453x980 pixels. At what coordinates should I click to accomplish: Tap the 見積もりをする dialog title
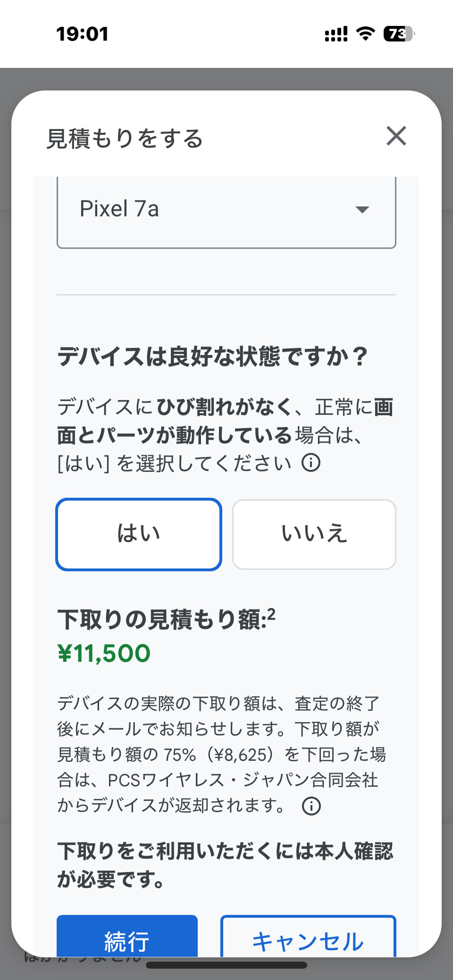(x=125, y=139)
